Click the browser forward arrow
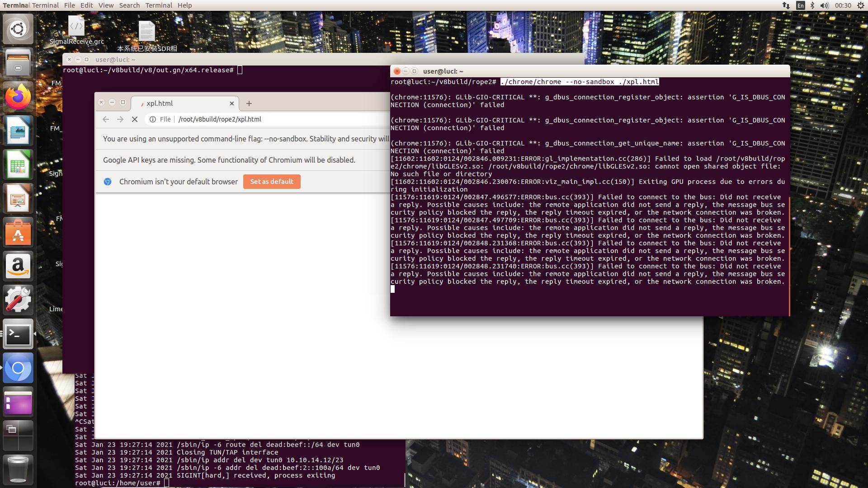The image size is (868, 488). tap(120, 119)
